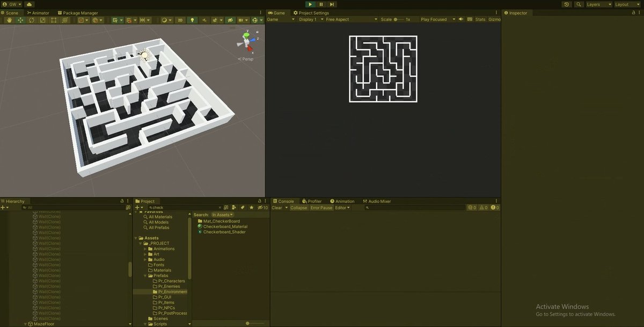
Task: Open the search 'In Assets' scope dropdown
Action: [222, 215]
